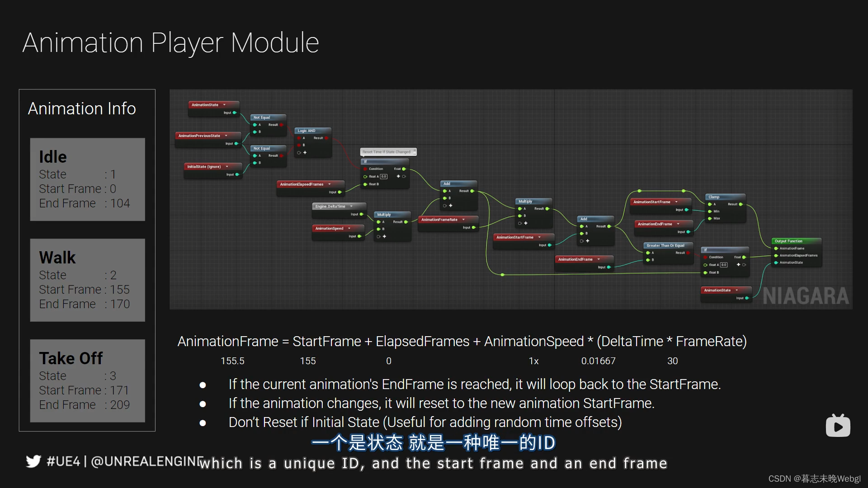Click Engine.DeltaTime node's Input pin
The width and height of the screenshot is (868, 488).
point(361,214)
